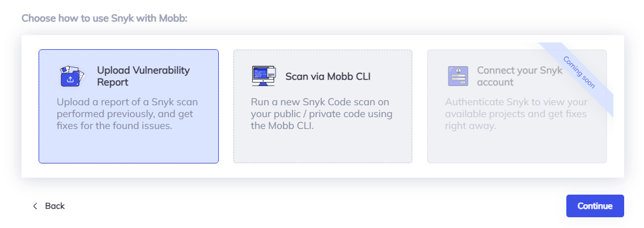Click the Snyk account login icon

click(x=458, y=76)
